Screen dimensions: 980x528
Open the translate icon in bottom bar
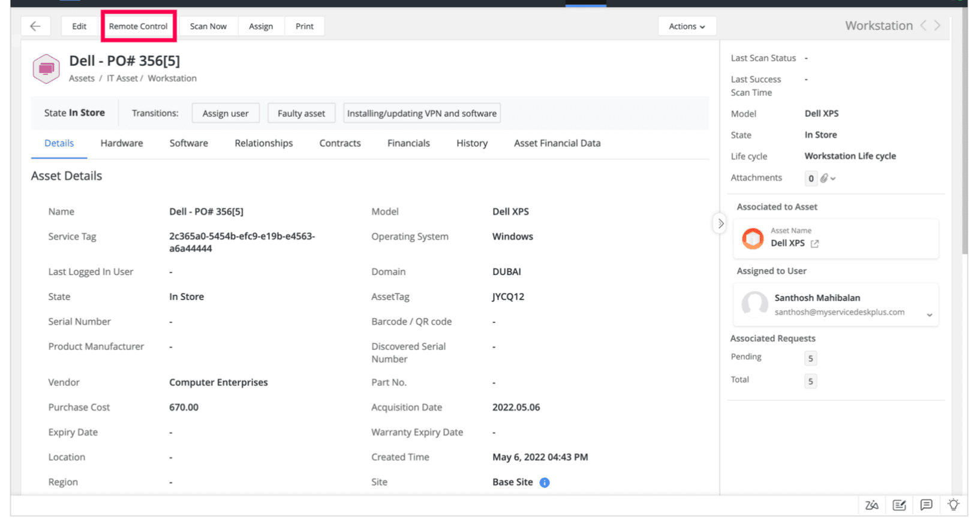(871, 505)
